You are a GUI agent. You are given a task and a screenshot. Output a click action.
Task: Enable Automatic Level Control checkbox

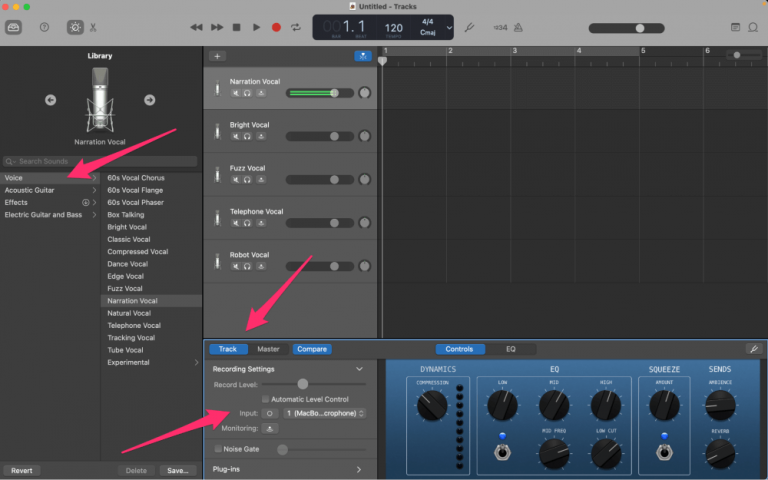click(265, 399)
